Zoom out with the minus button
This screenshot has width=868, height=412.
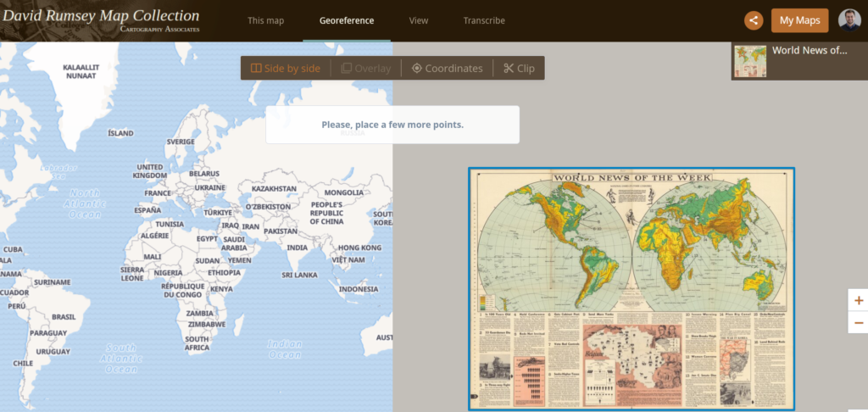(859, 323)
